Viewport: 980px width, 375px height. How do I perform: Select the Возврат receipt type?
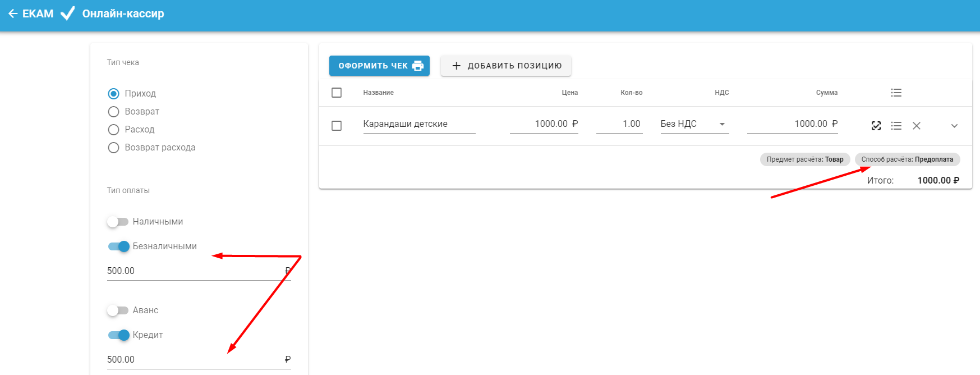113,111
